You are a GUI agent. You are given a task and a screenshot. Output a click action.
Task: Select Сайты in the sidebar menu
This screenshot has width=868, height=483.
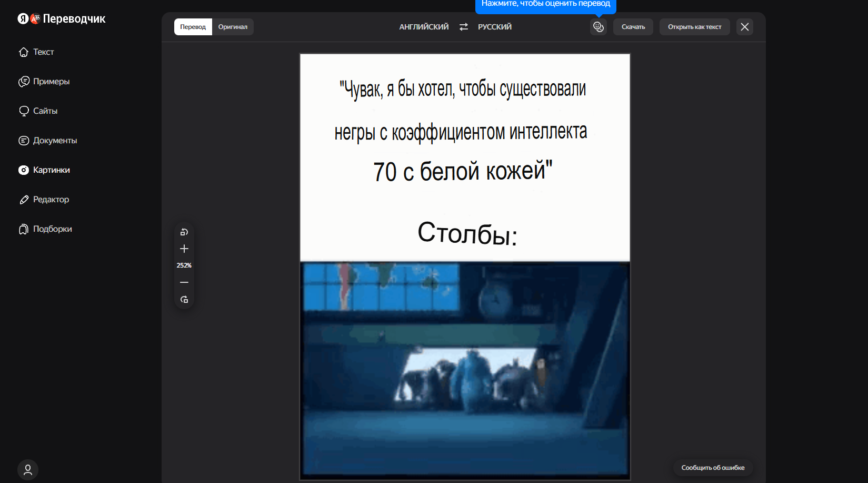tap(45, 111)
